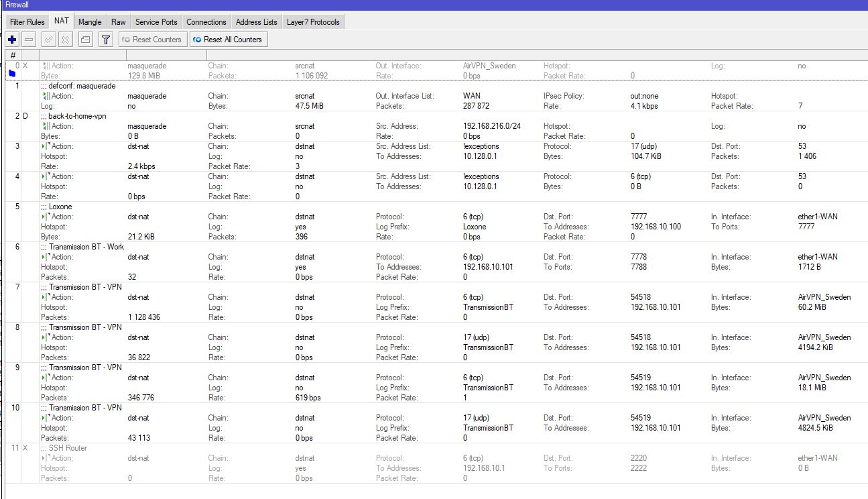Click the 21.2 KiB bytes value
This screenshot has width=868, height=499.
(x=143, y=237)
